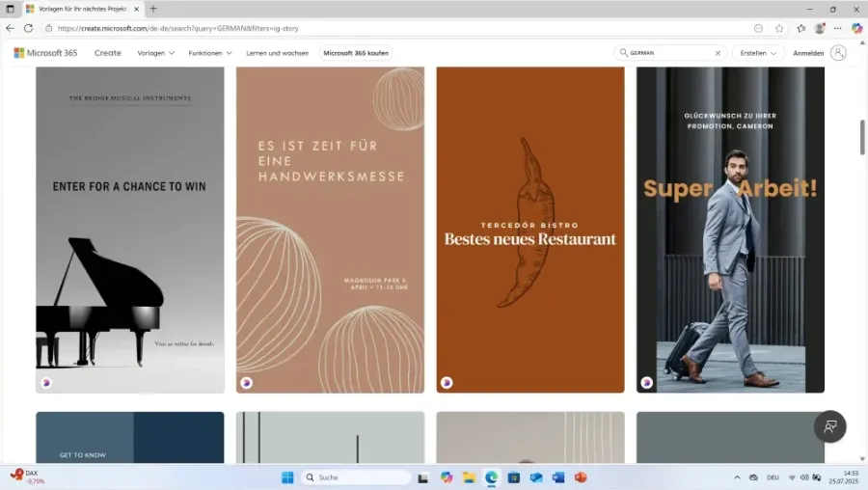Click the taskbar Suche search box
Viewport: 868px width, 490px height.
[357, 477]
